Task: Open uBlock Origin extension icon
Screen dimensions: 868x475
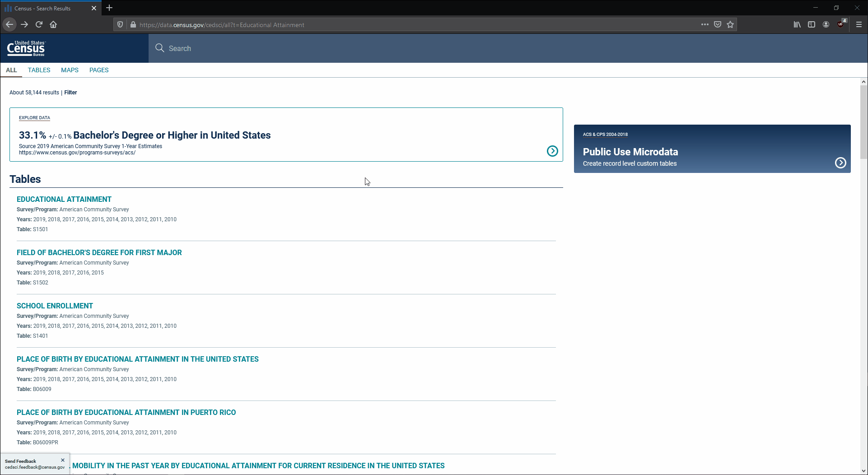Action: [x=841, y=24]
